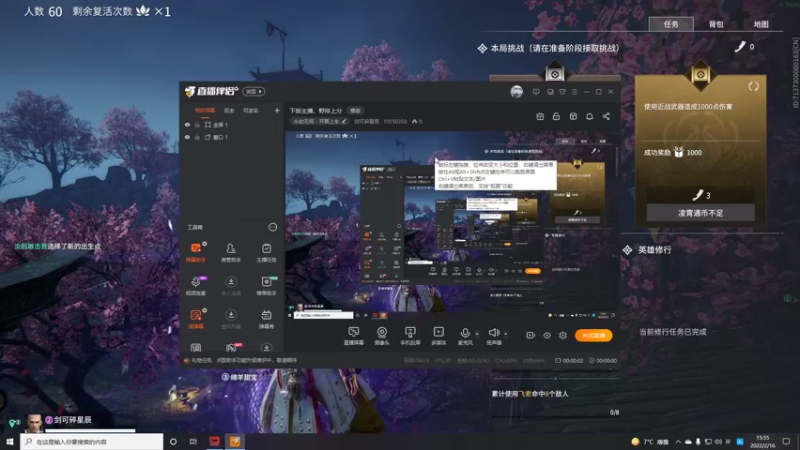The width and height of the screenshot is (800, 450).
Task: Add the 摄像头 camera source
Action: pos(382,336)
